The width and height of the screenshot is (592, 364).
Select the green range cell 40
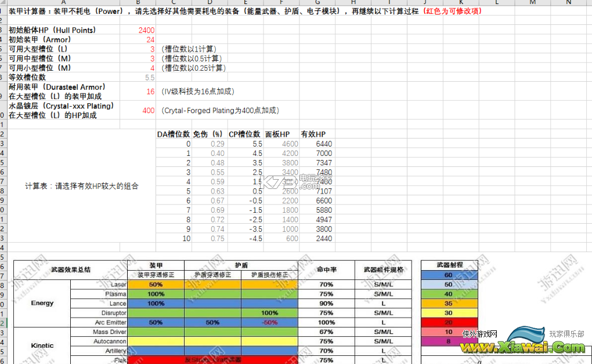tap(449, 294)
